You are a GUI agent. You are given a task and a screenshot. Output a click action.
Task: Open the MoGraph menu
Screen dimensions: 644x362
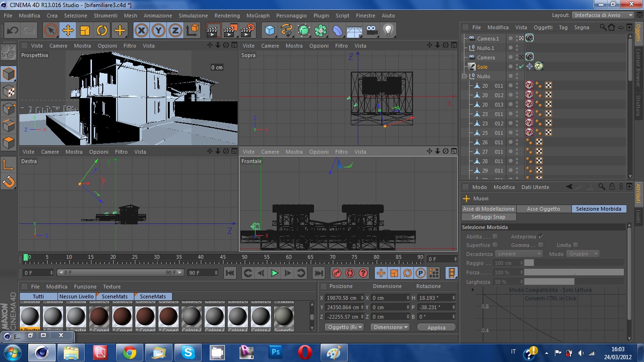258,16
